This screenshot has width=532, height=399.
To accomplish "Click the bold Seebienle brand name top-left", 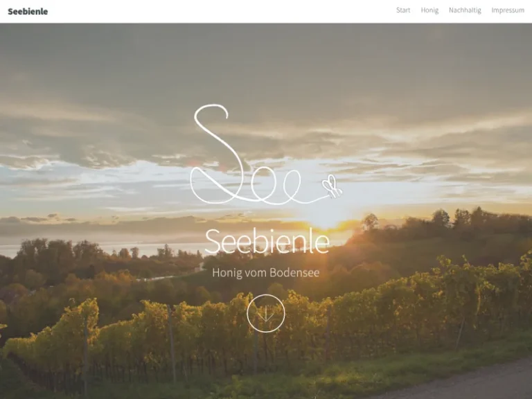I will tap(28, 11).
